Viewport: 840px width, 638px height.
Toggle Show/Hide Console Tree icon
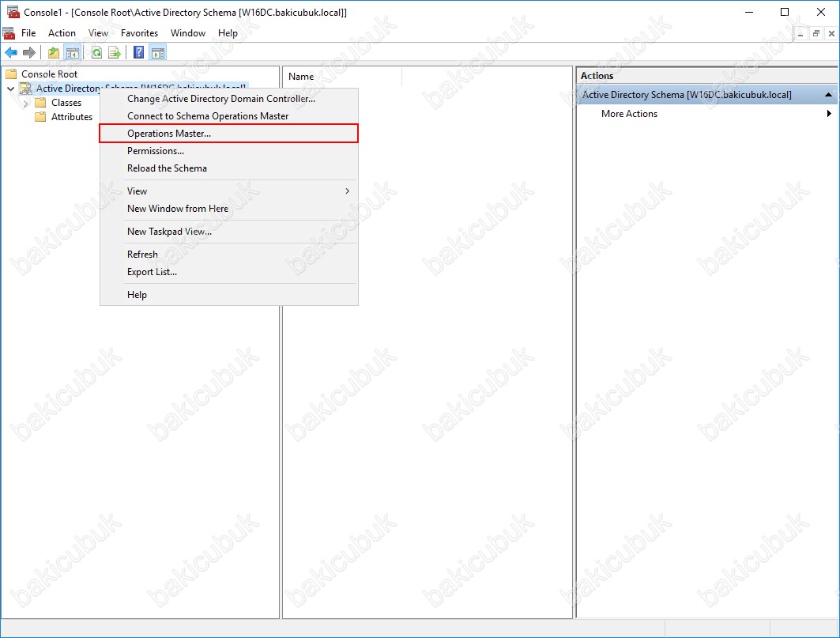click(73, 52)
